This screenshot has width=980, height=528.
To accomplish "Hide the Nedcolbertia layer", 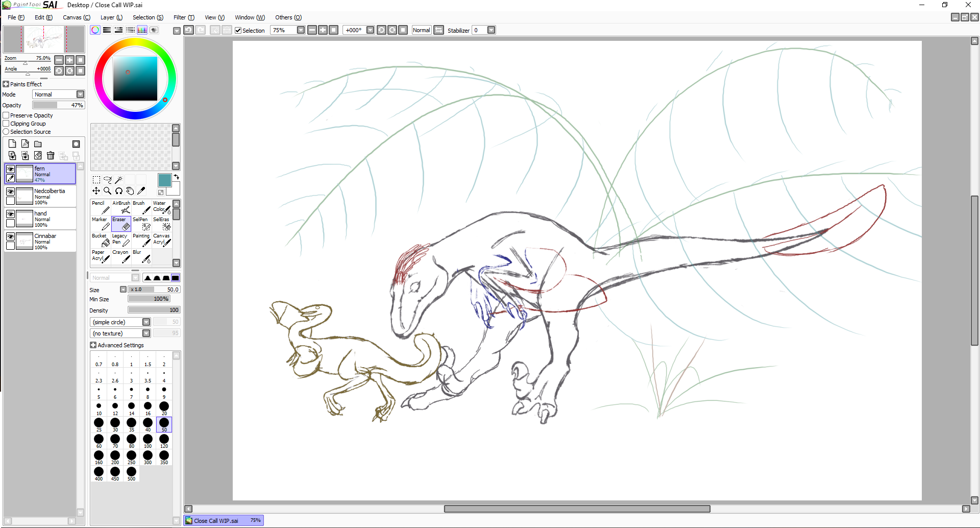I will pos(10,191).
